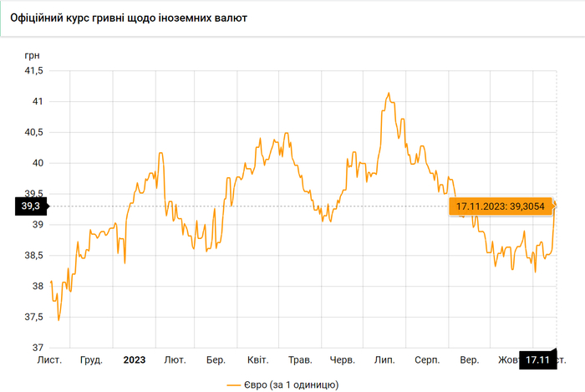Image resolution: width=585 pixels, height=392 pixels.
Task: Click the 37,5 value on the y-axis
Action: tap(33, 317)
